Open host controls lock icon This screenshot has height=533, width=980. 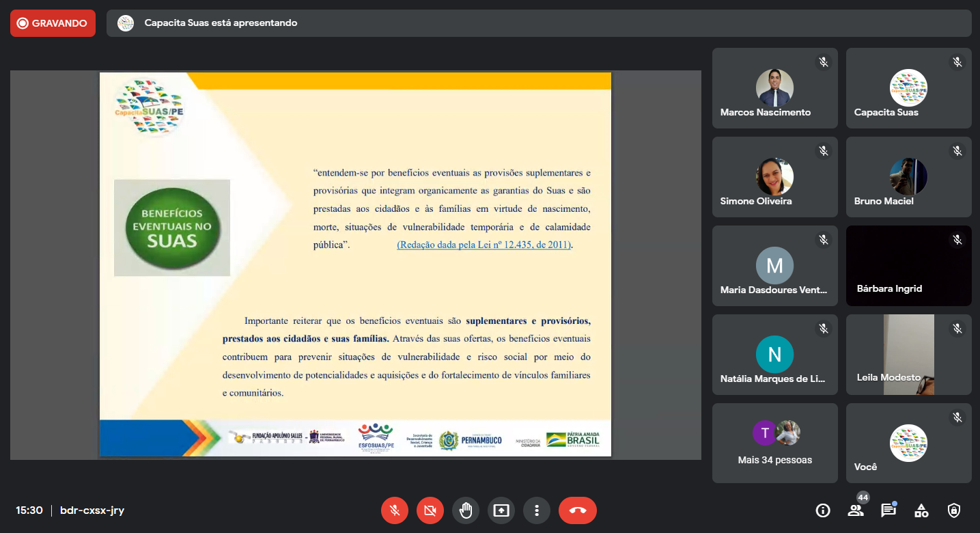(954, 510)
